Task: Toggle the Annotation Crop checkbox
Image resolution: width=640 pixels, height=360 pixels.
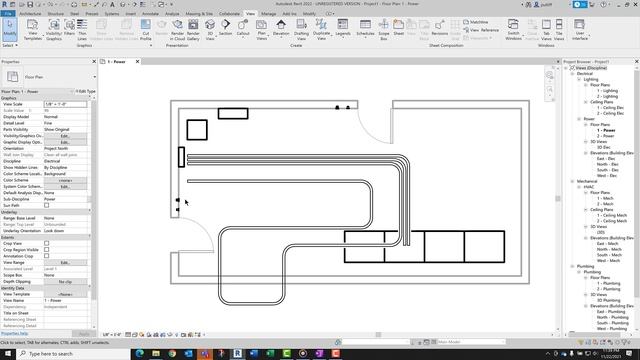Action: [x=47, y=256]
